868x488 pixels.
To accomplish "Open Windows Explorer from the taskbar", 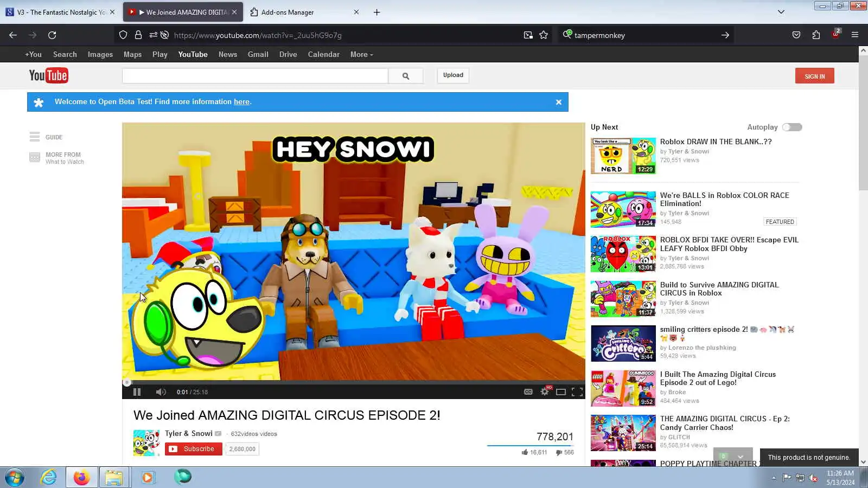I will (114, 477).
